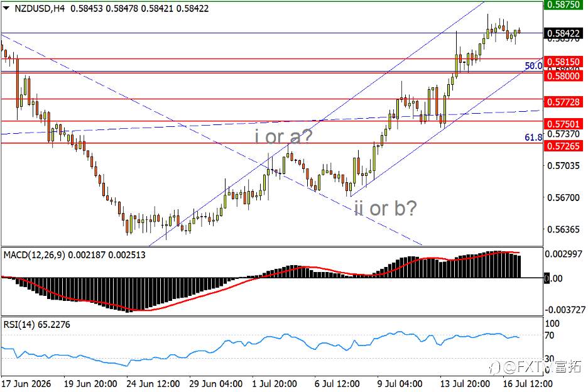The image size is (588, 392).
Task: Click the 0.57370 price scale value
Action: pyautogui.click(x=563, y=134)
